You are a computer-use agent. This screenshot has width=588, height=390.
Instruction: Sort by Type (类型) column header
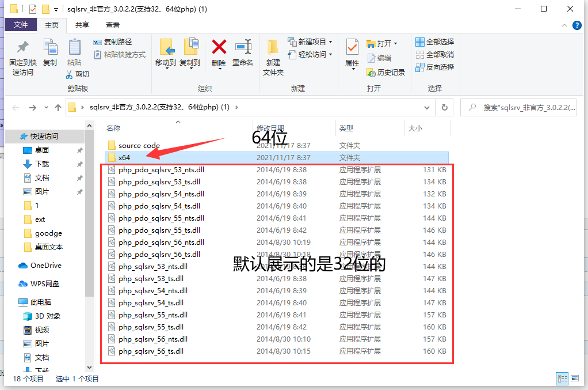pos(346,128)
